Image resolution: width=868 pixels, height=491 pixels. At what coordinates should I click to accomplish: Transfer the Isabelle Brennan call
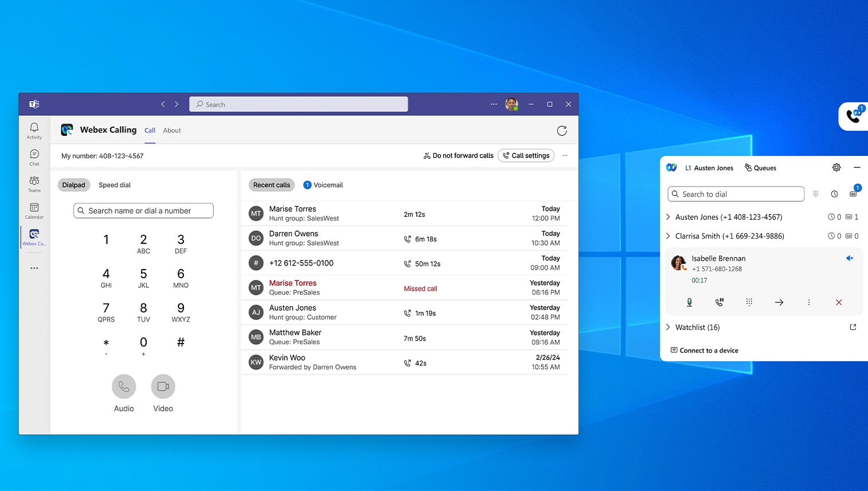(779, 302)
